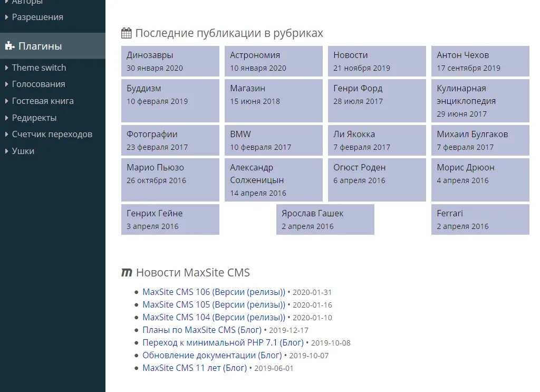
Task: Click the MaxSite logo icon beside Новости
Action: pos(127,273)
